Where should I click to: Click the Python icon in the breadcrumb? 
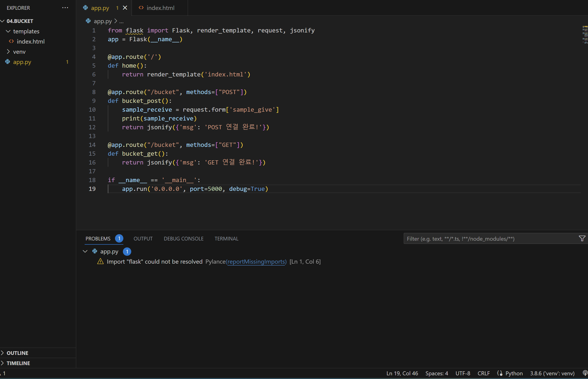[x=88, y=21]
